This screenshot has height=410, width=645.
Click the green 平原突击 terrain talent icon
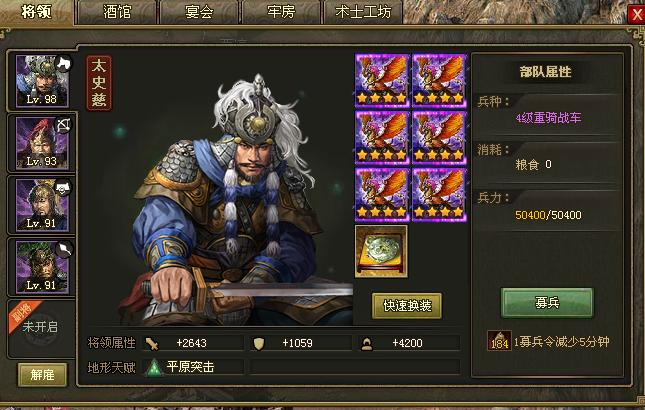[154, 368]
